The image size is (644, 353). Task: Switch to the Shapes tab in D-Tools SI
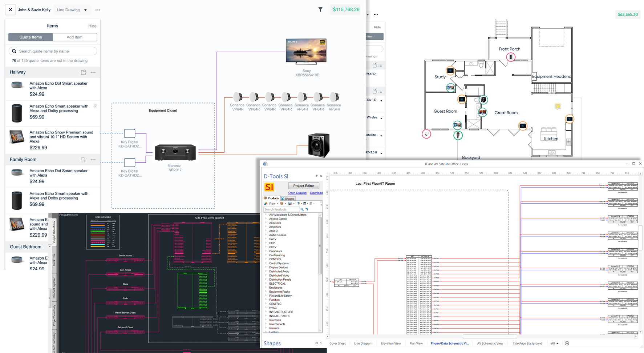[287, 199]
